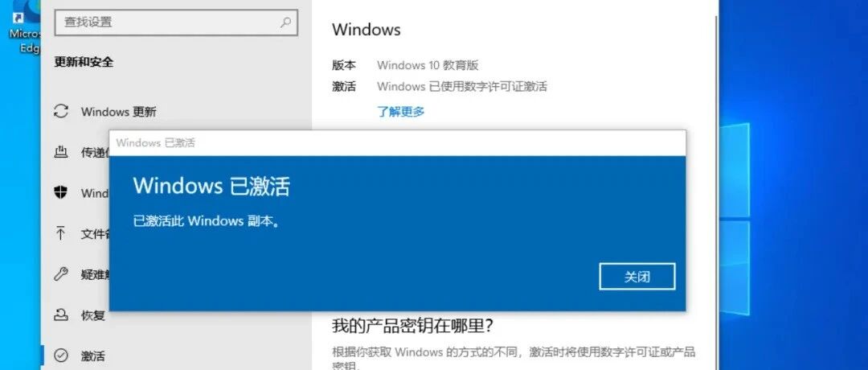Select the 疑难 troubleshoot text entry
The height and width of the screenshot is (370, 868).
point(95,274)
